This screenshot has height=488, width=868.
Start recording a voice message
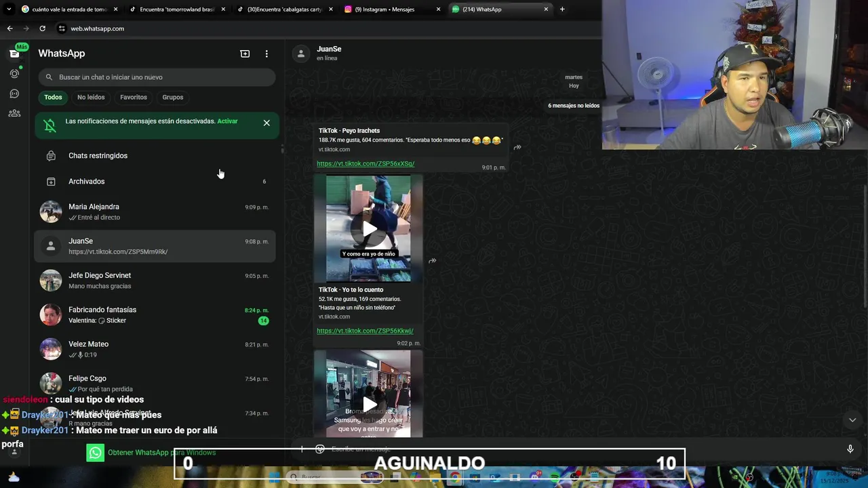[850, 449]
